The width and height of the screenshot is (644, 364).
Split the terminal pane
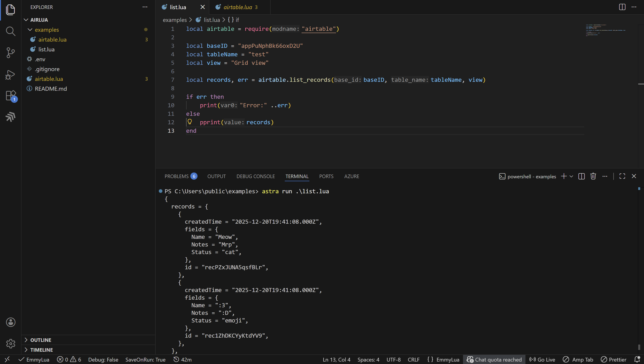click(x=581, y=176)
